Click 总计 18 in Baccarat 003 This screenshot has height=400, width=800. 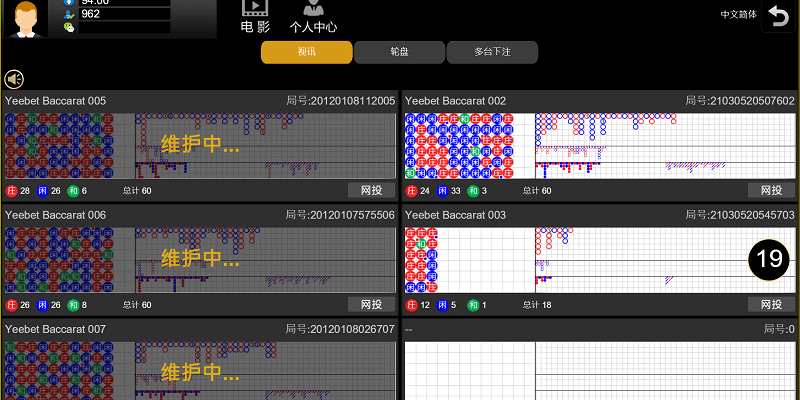[537, 306]
